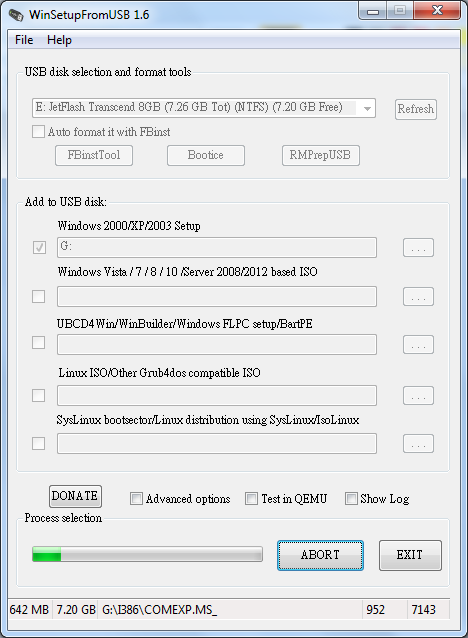This screenshot has width=468, height=638.
Task: Enable Auto format it with FBinst
Action: (38, 132)
